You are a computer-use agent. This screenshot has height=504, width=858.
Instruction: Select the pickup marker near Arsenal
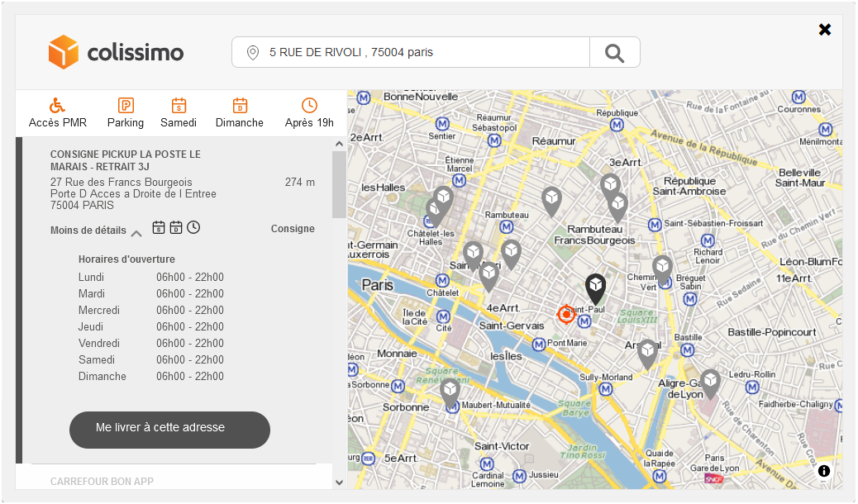click(647, 353)
